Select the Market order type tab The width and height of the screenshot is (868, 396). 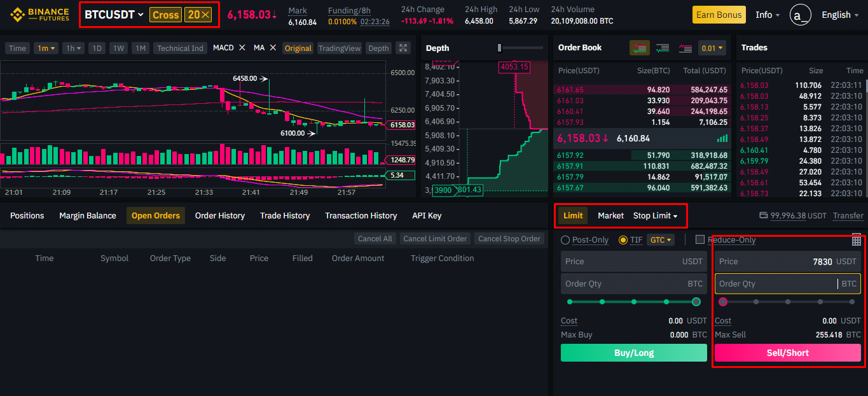tap(611, 216)
